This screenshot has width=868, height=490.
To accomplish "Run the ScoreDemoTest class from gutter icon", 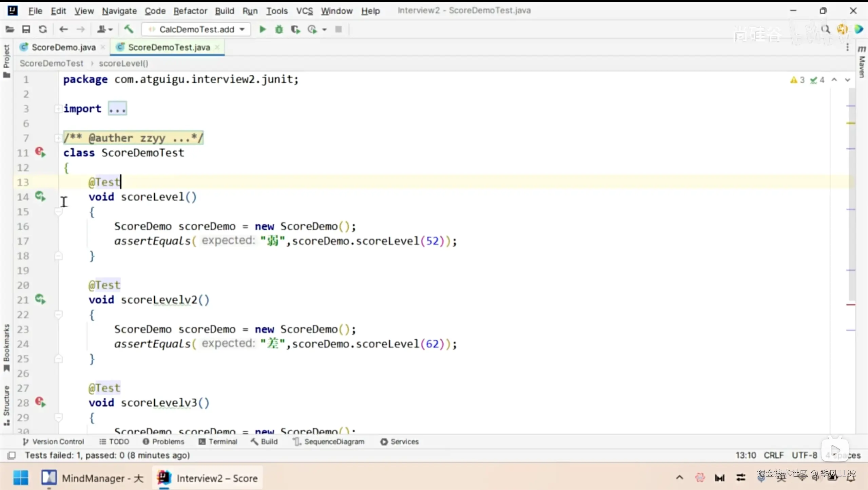I will pos(40,152).
